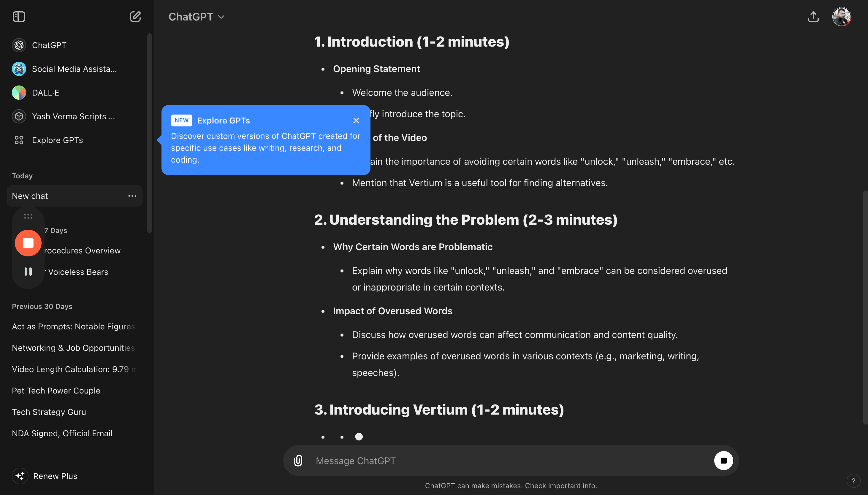Open the user profile avatar menu

point(842,17)
